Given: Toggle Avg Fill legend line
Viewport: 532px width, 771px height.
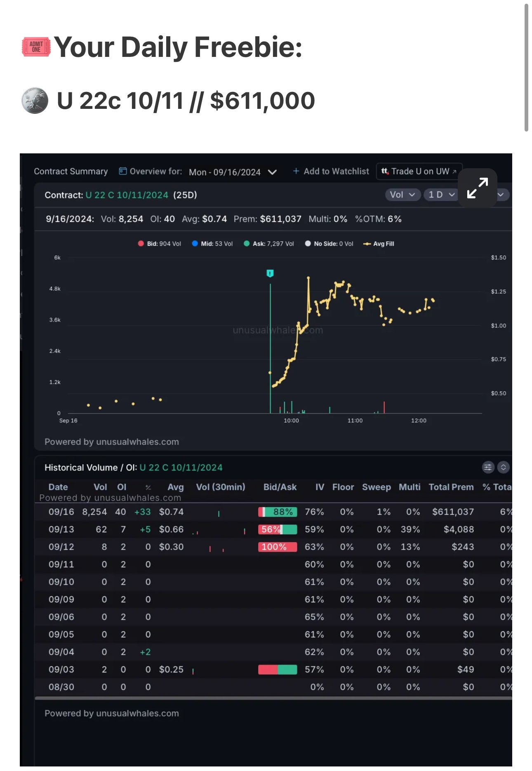Looking at the screenshot, I should tap(379, 244).
